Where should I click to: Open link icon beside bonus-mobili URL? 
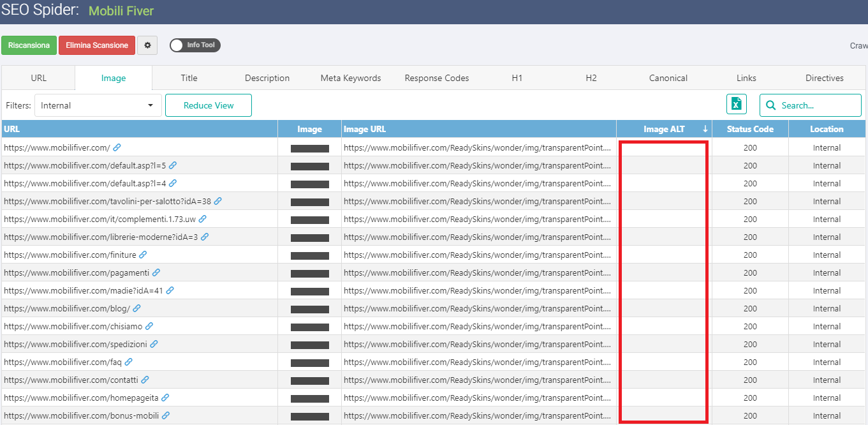click(166, 415)
